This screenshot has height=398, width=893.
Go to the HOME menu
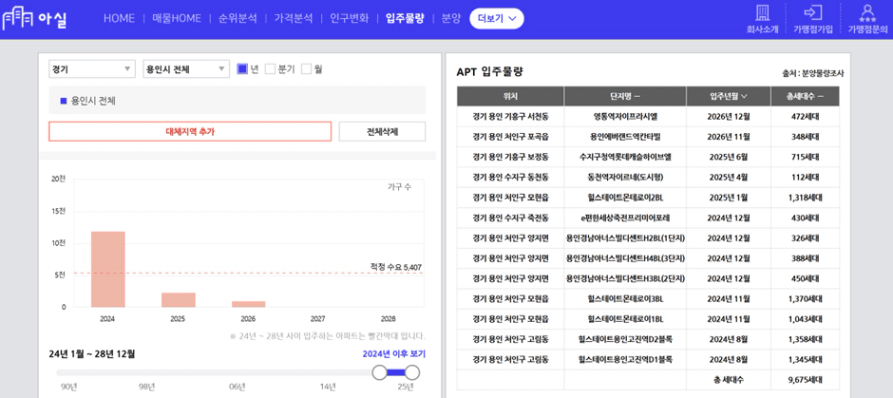[x=119, y=18]
